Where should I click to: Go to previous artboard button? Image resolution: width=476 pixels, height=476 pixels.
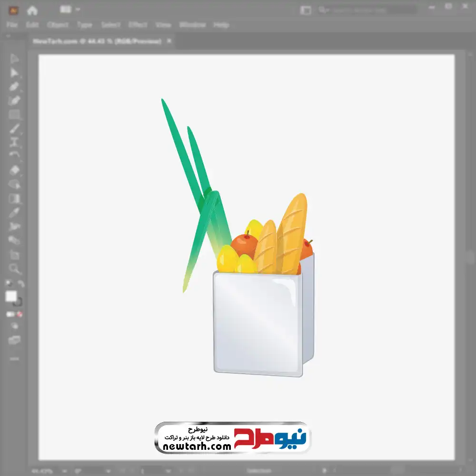132,471
